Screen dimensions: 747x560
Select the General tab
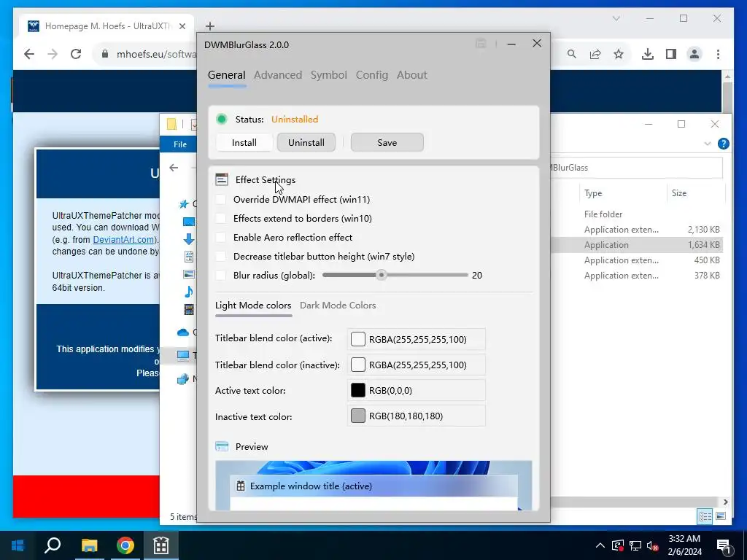[x=227, y=75]
